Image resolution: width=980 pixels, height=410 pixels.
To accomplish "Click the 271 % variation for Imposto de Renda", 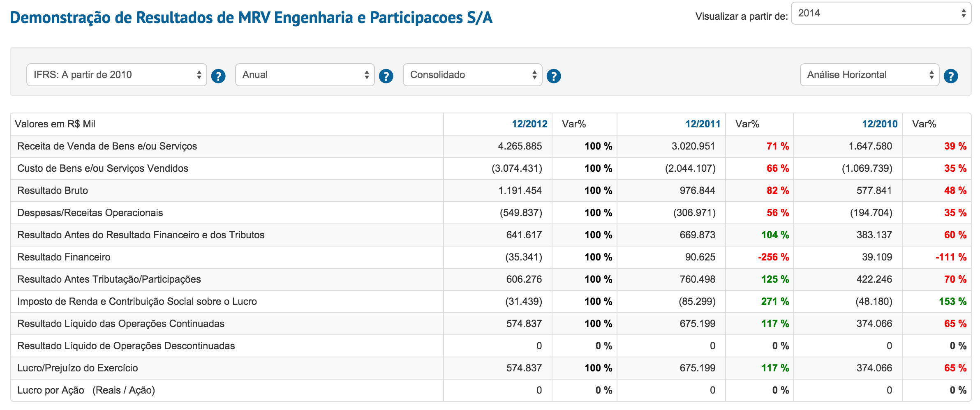I will click(x=775, y=302).
